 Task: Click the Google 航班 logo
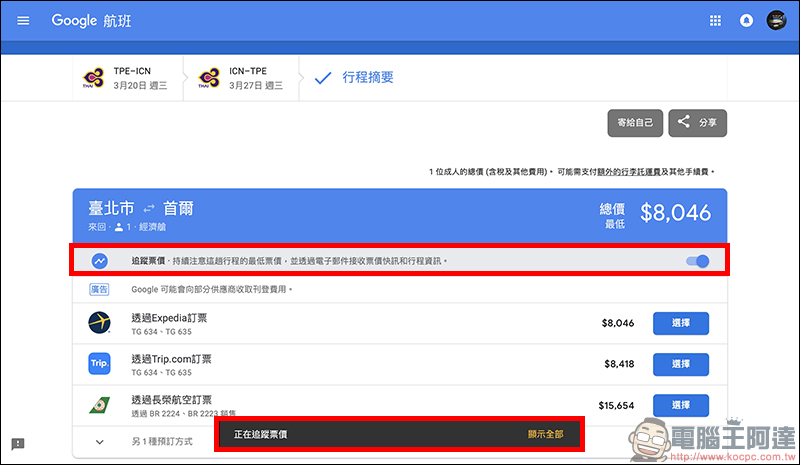tap(91, 20)
